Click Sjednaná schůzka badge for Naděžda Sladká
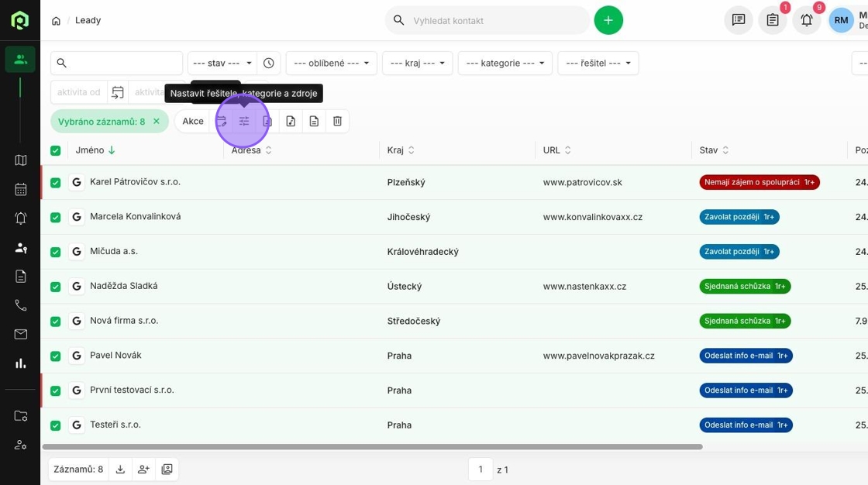 (x=745, y=286)
